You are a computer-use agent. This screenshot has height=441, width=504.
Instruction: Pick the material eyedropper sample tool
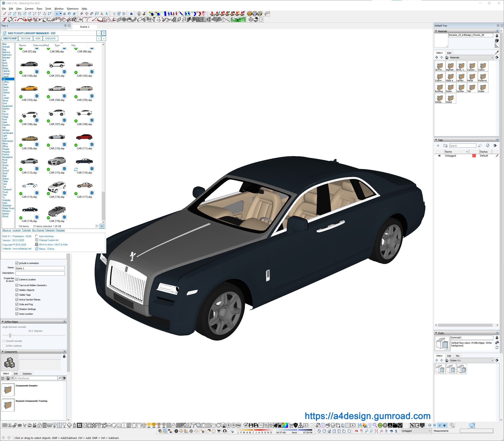click(x=497, y=52)
